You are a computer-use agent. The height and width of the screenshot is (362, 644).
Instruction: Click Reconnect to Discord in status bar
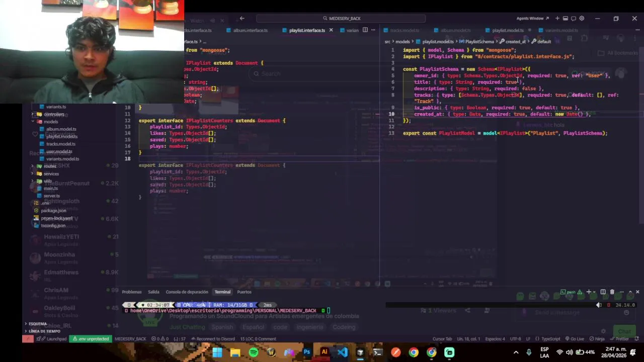[212, 339]
